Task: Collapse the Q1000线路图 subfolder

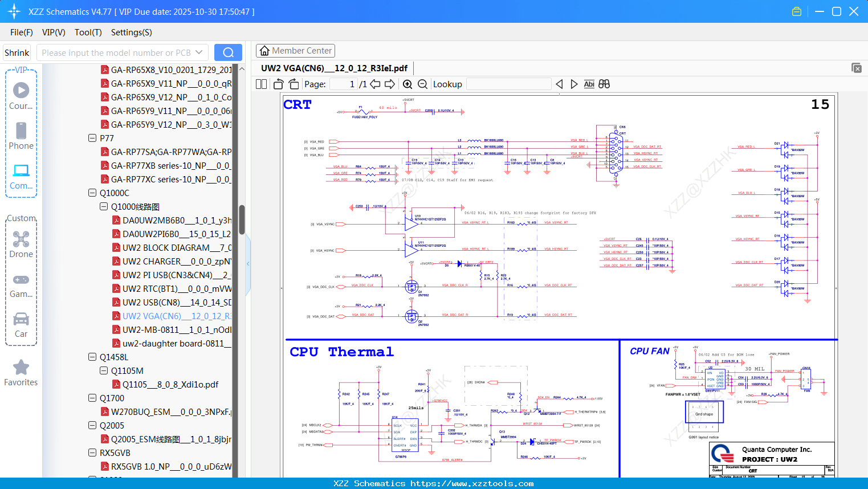Action: 104,206
